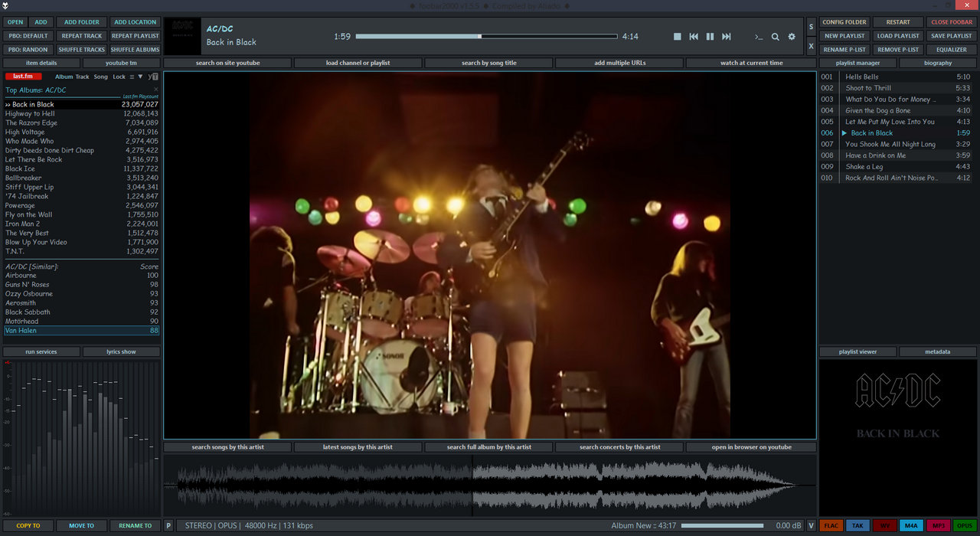The image size is (980, 536).
Task: Open settings with the gear icon
Action: [792, 37]
